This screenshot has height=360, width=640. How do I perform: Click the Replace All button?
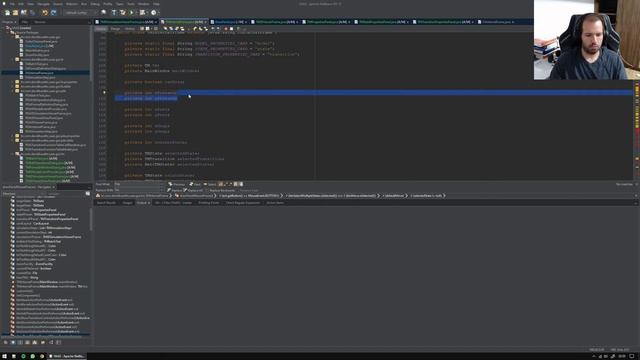point(193,190)
